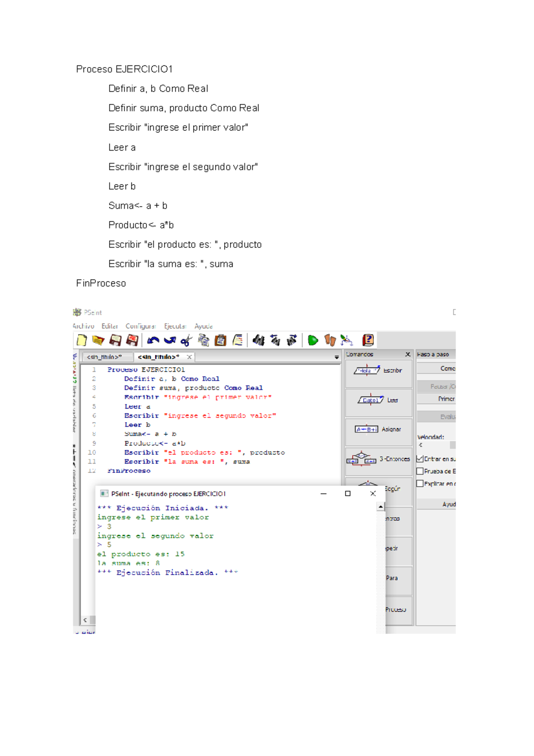Open the Archivo menu
The height and width of the screenshot is (756, 534).
pos(84,326)
